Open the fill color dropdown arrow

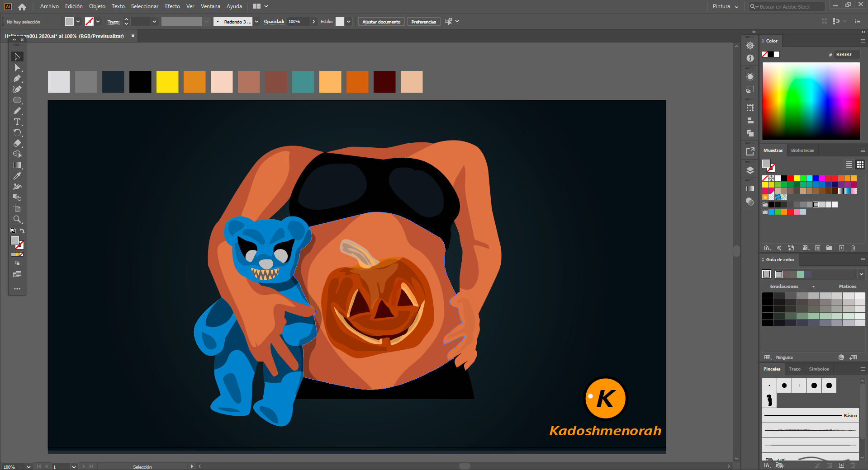tap(78, 22)
